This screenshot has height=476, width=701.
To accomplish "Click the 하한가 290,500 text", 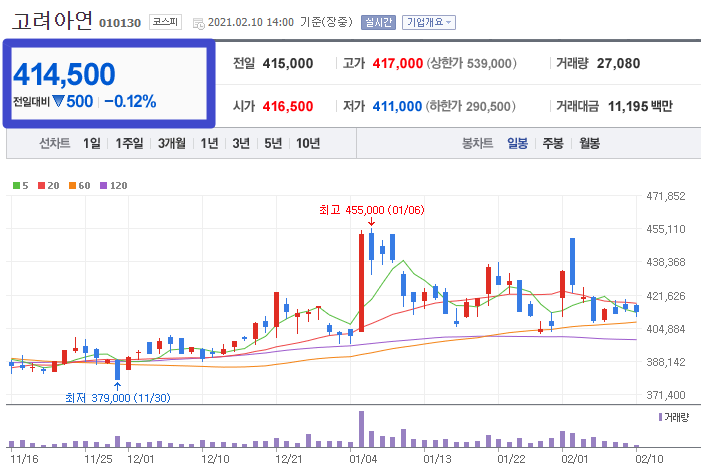I will pyautogui.click(x=471, y=106).
